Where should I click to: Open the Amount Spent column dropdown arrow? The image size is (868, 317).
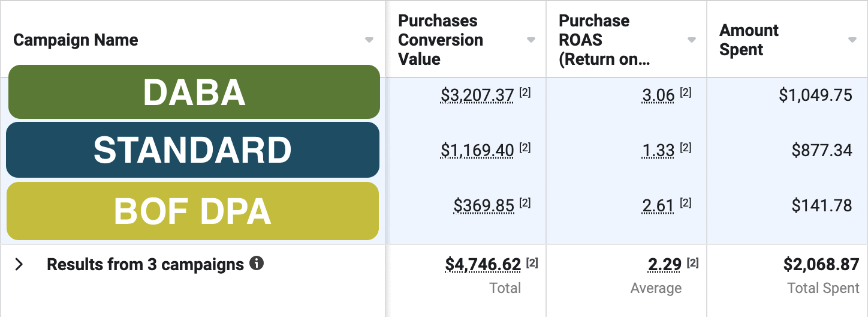[x=852, y=40]
